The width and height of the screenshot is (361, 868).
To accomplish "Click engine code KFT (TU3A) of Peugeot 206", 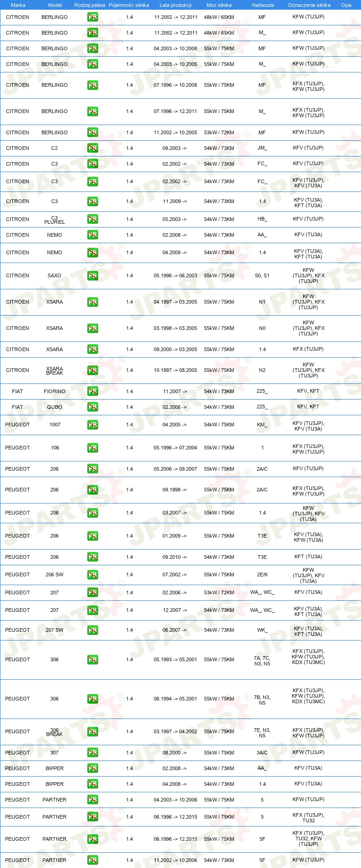I will [308, 557].
